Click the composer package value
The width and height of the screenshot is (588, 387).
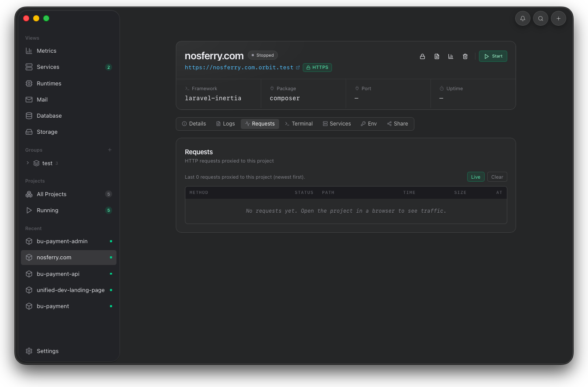pyautogui.click(x=285, y=98)
